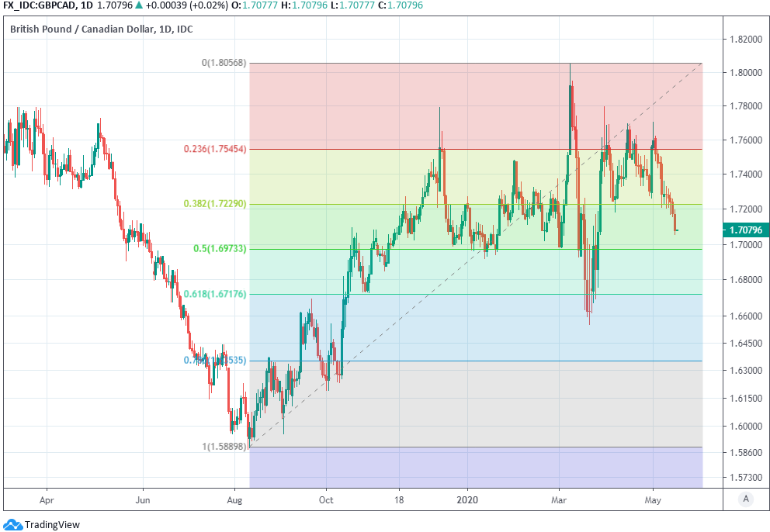Select the 0.236 (1.75454) Fibonacci label
The height and width of the screenshot is (532, 770).
[x=215, y=149]
